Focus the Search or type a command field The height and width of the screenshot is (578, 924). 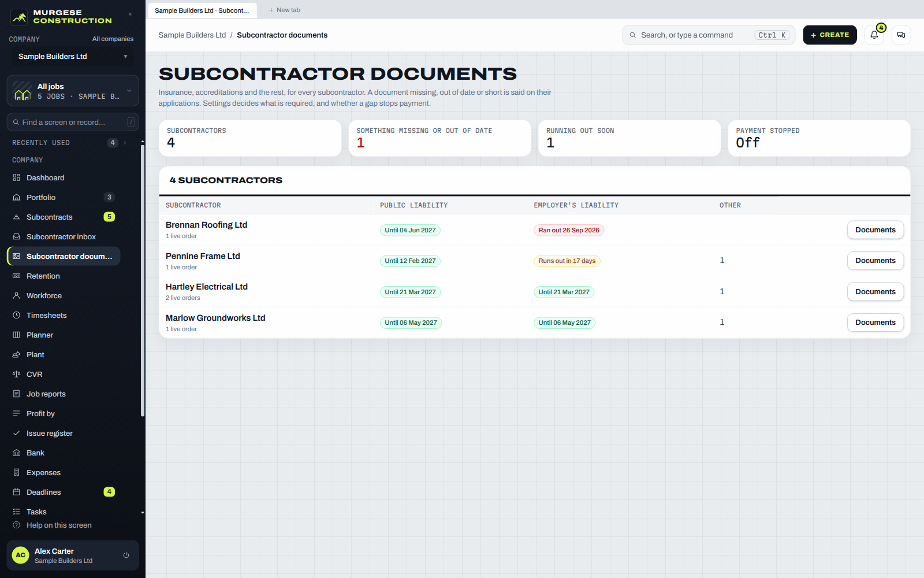pyautogui.click(x=709, y=35)
